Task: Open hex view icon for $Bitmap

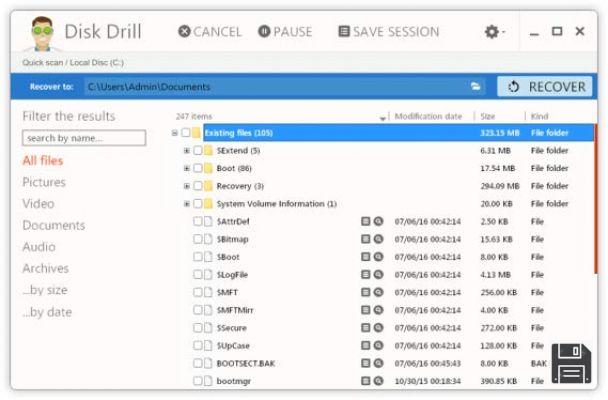Action: pos(365,239)
